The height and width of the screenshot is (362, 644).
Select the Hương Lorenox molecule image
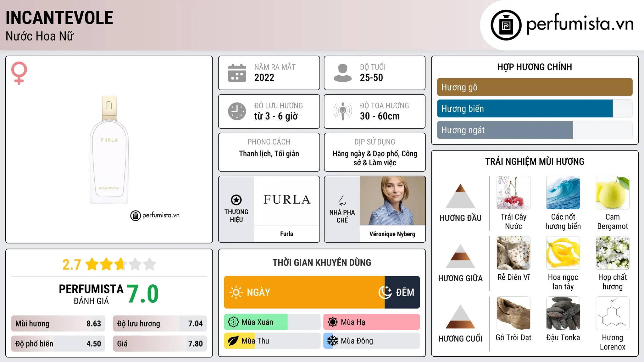[613, 313]
